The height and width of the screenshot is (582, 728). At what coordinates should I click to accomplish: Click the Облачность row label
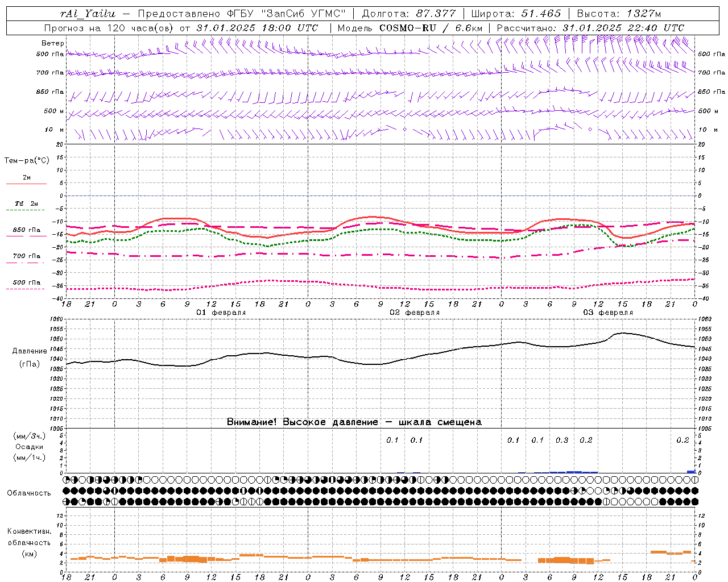29,493
